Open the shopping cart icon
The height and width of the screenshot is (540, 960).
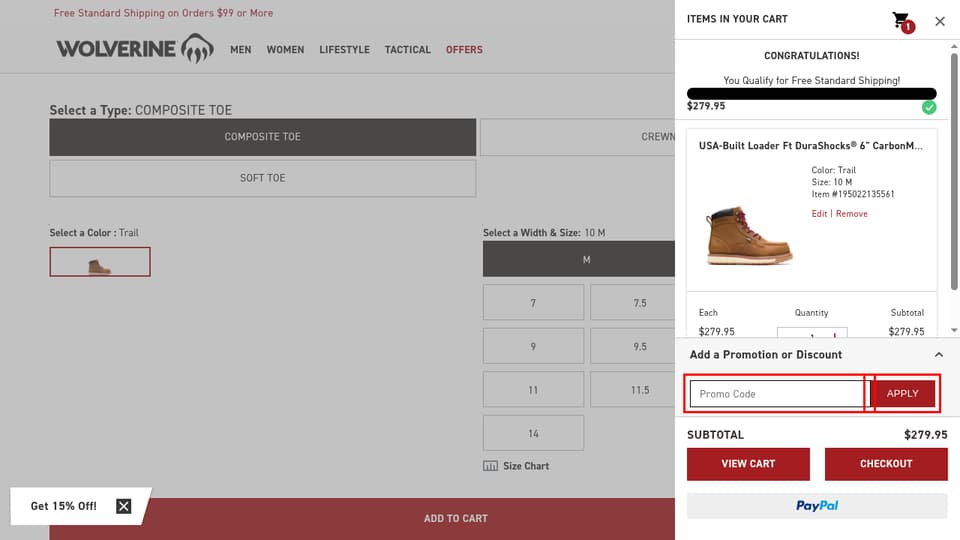[x=902, y=22]
